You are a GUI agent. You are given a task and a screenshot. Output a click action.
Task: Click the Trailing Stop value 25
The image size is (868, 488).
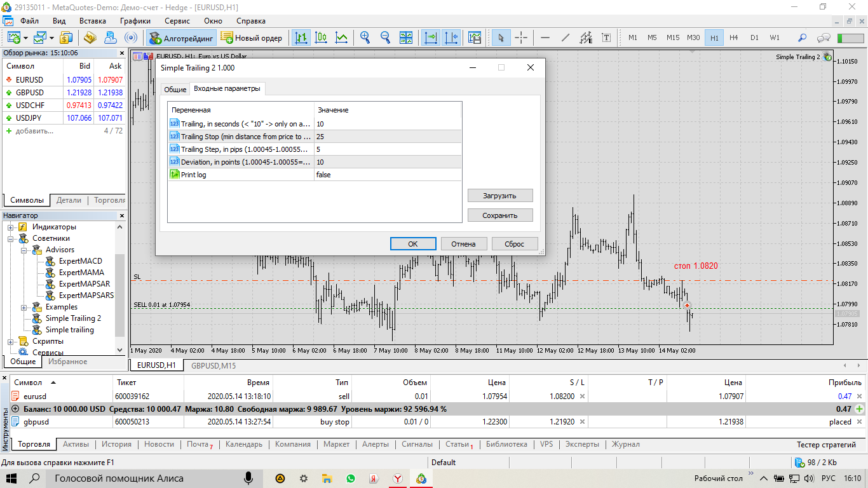click(x=388, y=137)
